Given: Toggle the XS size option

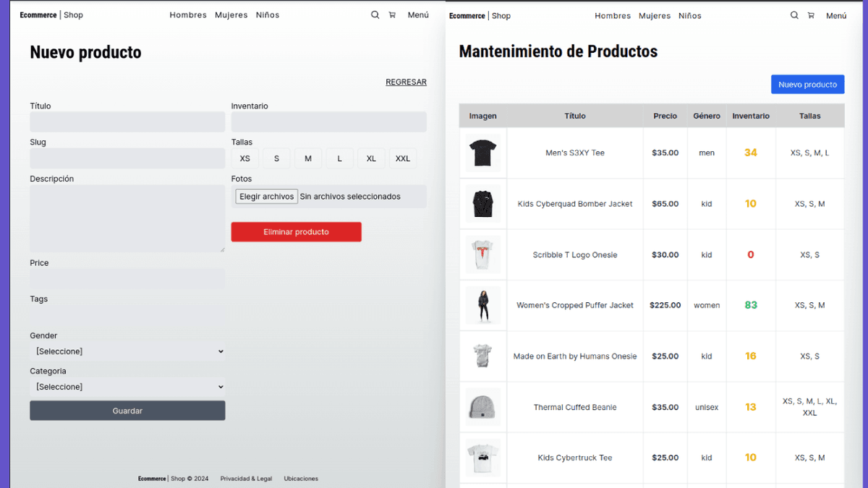Looking at the screenshot, I should pyautogui.click(x=245, y=158).
